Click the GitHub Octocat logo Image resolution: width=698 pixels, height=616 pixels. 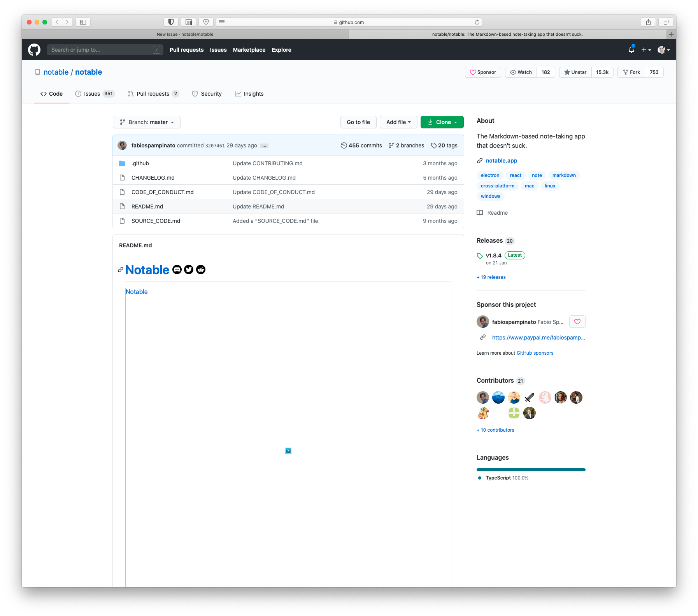click(x=34, y=50)
